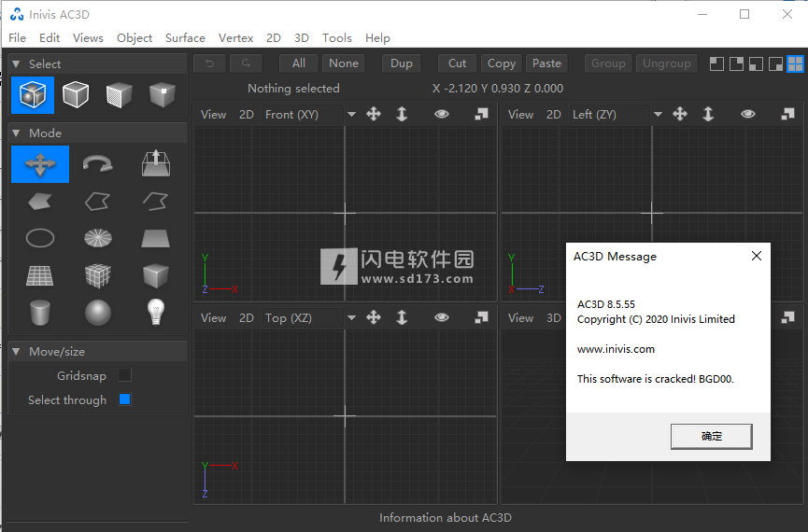Open Top pane 2D menu
808x532 pixels.
click(247, 317)
